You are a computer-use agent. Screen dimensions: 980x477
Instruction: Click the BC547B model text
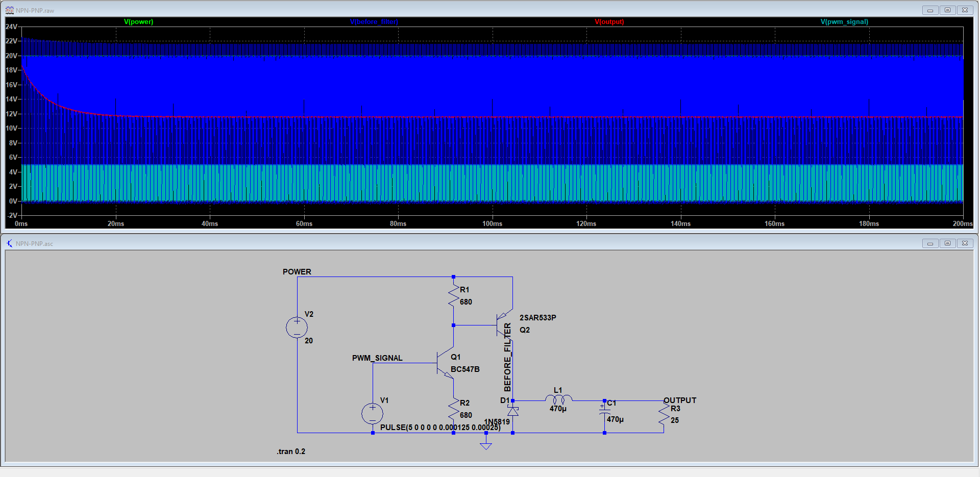[465, 369]
